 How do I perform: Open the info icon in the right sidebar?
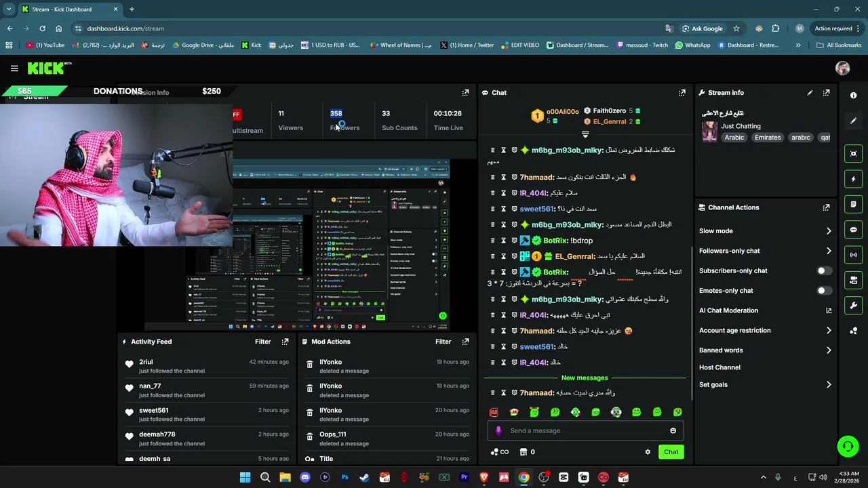point(854,96)
